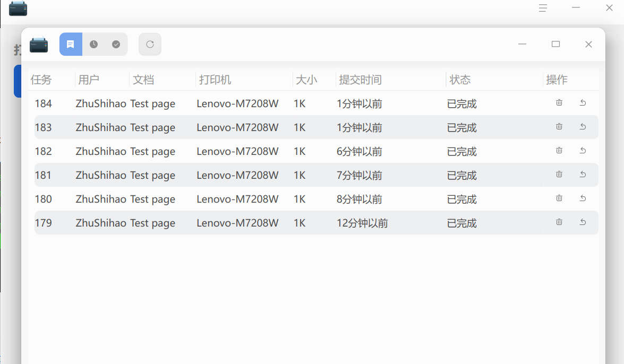Screen dimensions: 624x364
Task: Reprint job 182
Action: coord(583,150)
